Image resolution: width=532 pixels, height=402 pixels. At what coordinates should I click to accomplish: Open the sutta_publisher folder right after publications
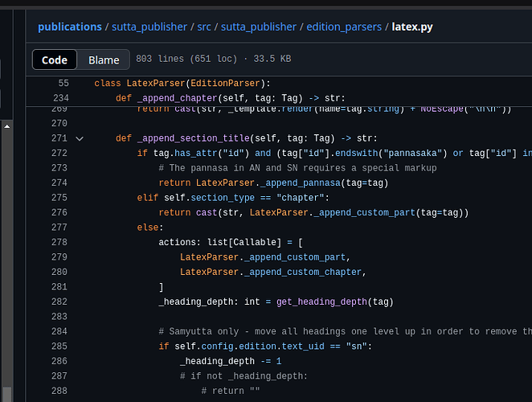point(149,27)
